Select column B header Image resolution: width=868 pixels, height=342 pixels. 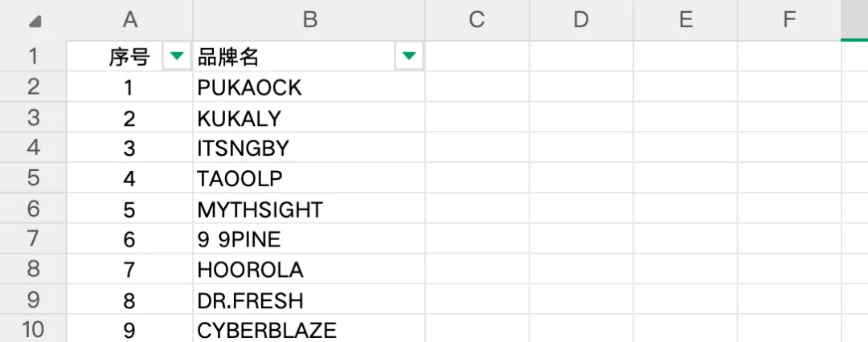309,20
